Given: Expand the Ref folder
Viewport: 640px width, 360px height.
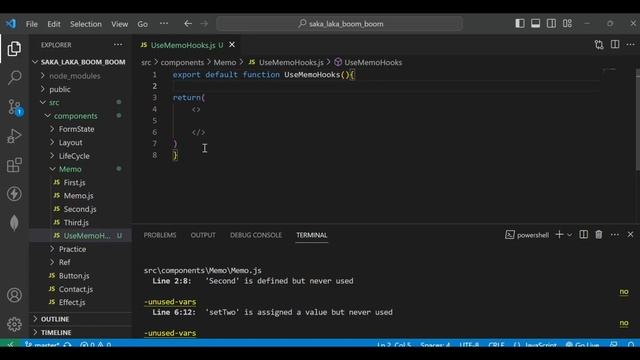Looking at the screenshot, I should (x=80, y=262).
